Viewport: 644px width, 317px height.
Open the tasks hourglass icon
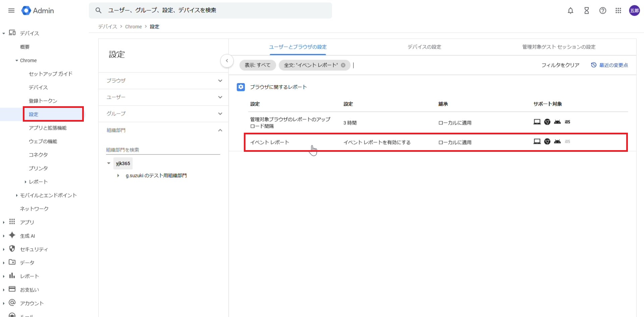tap(586, 11)
